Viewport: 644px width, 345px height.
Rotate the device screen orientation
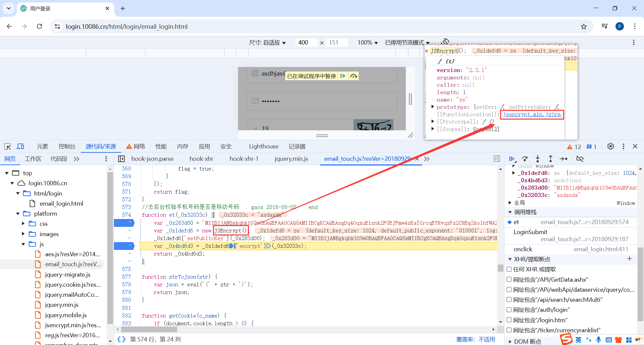445,42
